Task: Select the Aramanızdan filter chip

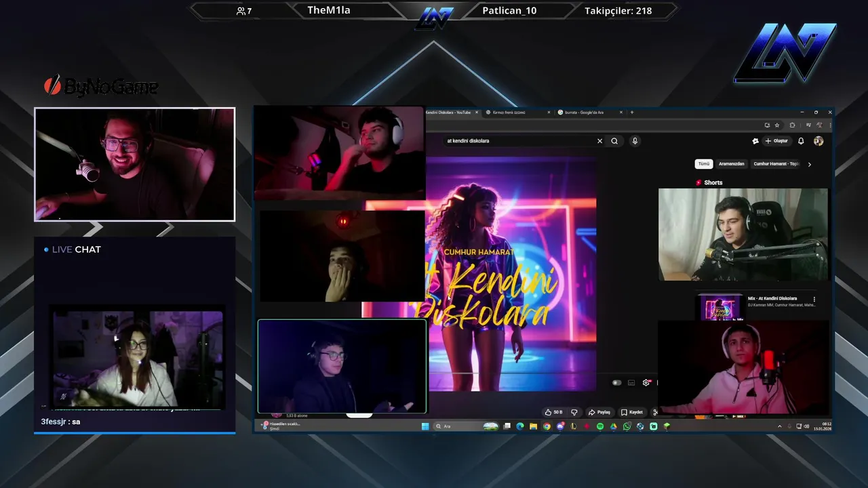Action: click(x=732, y=164)
